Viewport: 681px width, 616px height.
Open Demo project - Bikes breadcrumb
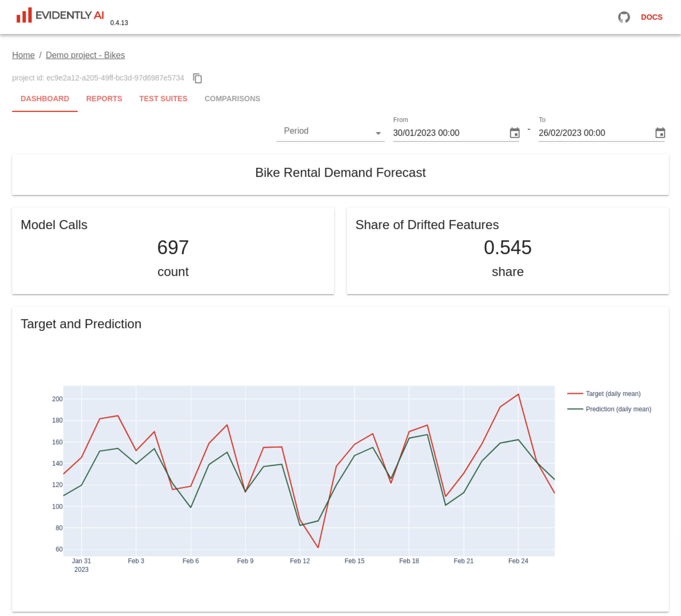85,55
